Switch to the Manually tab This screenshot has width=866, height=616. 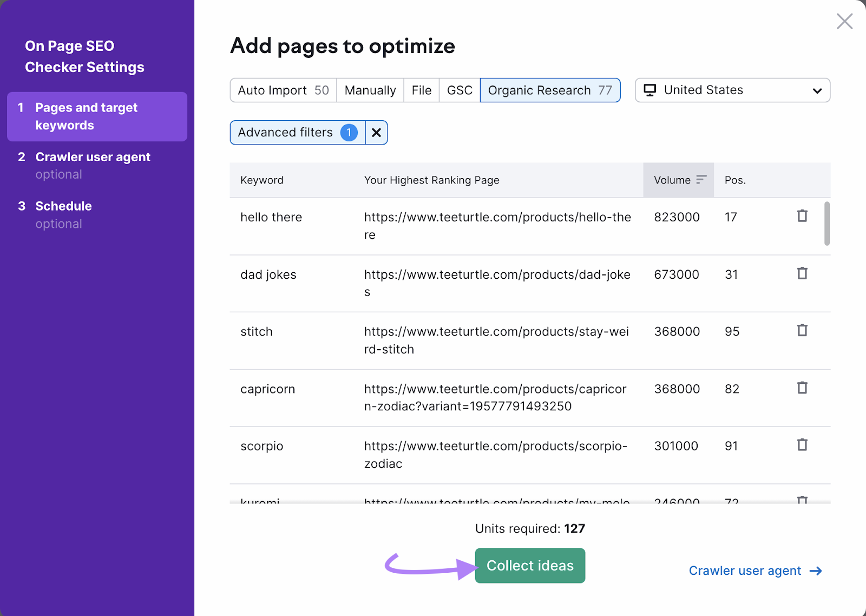(370, 90)
